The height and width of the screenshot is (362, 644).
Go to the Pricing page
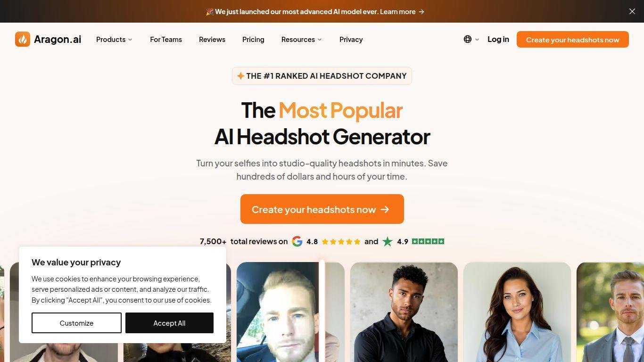tap(253, 40)
